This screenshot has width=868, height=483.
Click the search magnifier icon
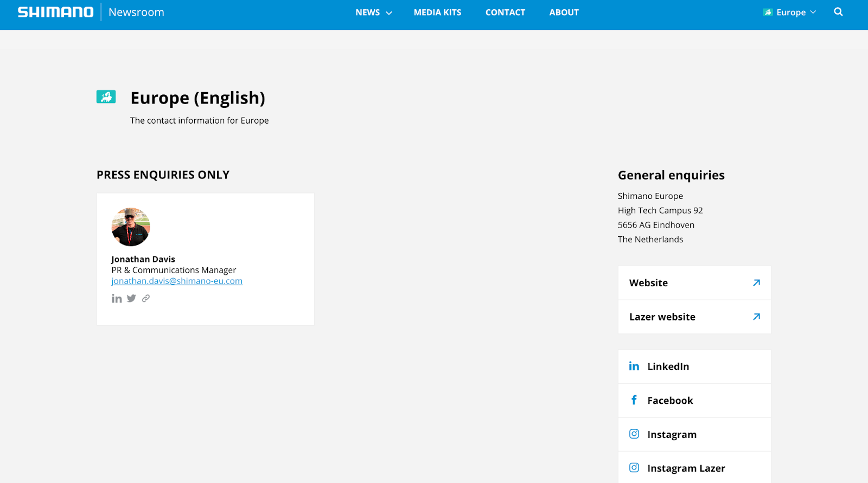tap(838, 12)
